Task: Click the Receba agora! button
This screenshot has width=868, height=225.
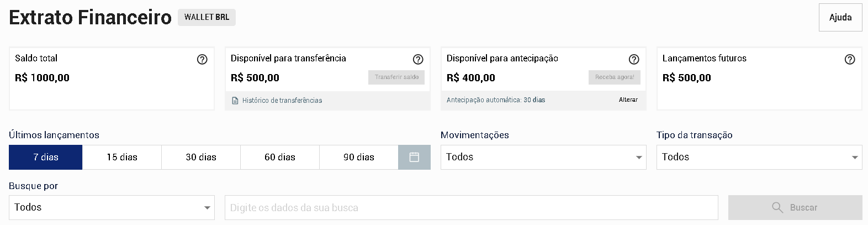Action: [x=615, y=77]
